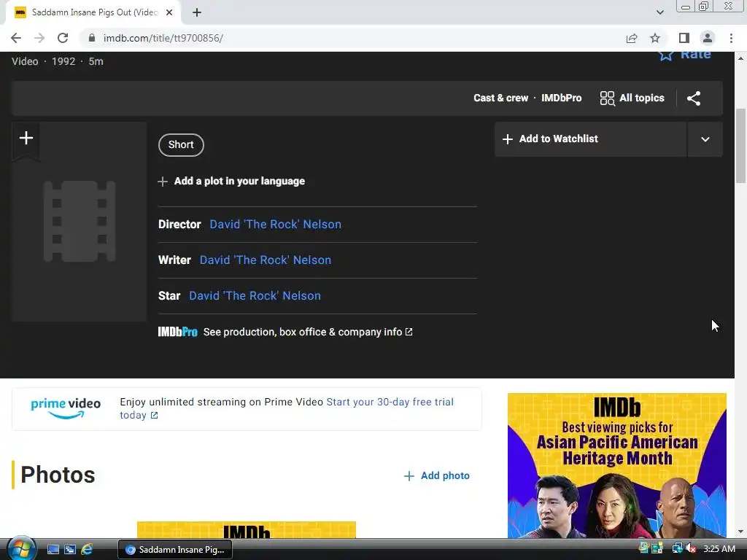The height and width of the screenshot is (560, 747).
Task: Open Chrome's three-dot menu
Action: [731, 38]
